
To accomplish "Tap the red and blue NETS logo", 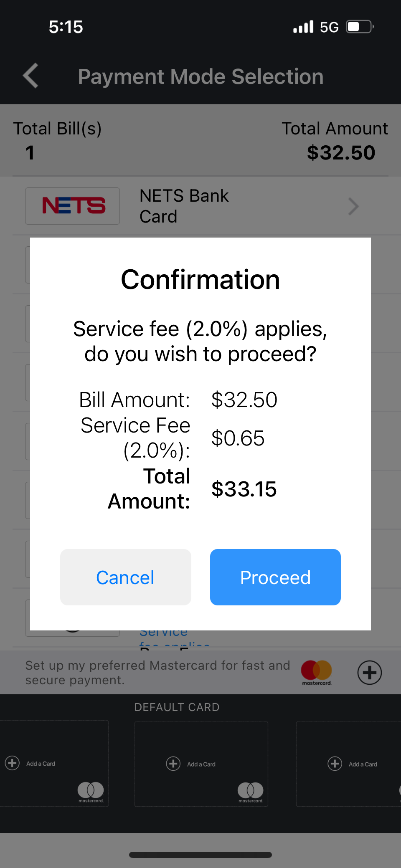I will click(x=73, y=206).
